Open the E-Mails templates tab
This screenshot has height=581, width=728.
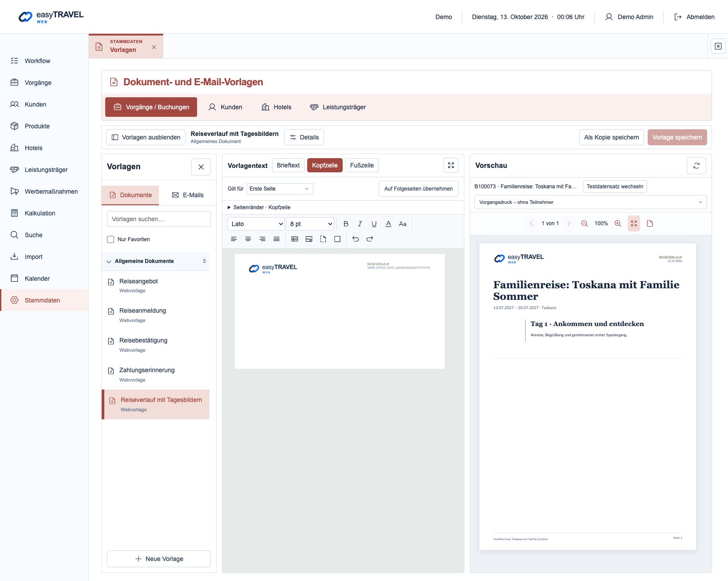click(187, 195)
